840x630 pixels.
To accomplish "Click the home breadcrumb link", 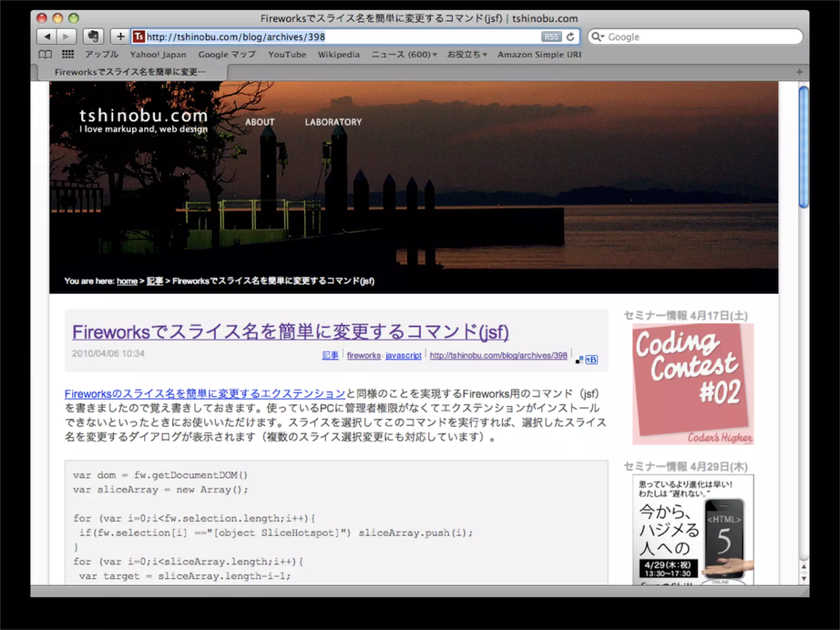I will click(127, 281).
